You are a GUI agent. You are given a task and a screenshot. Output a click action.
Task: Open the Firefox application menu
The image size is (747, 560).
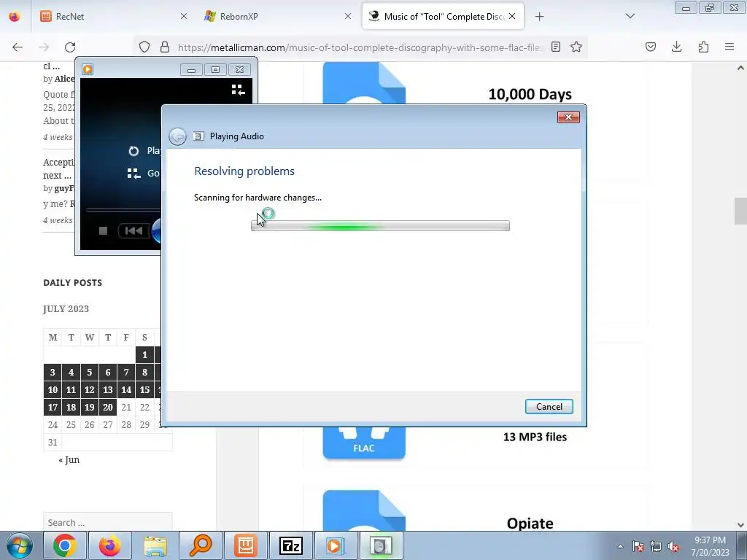pyautogui.click(x=729, y=47)
